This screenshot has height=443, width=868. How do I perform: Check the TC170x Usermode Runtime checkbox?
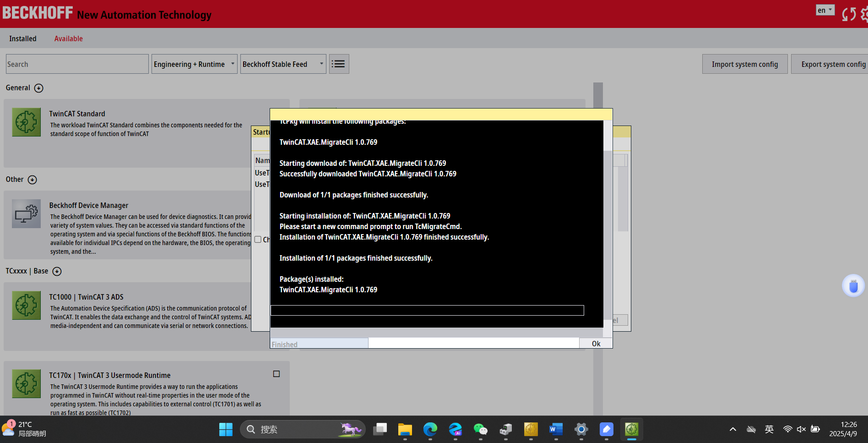coord(277,374)
